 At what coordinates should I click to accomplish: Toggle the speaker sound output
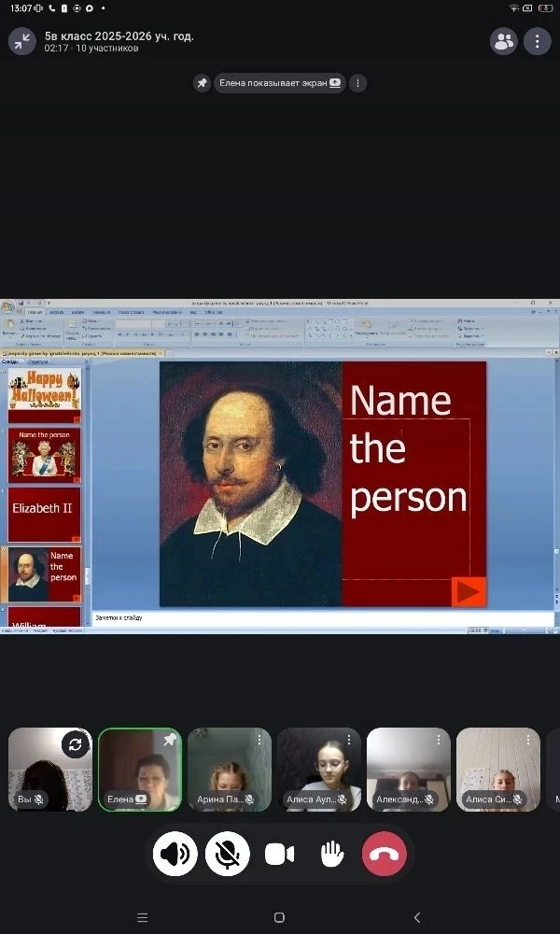pyautogui.click(x=175, y=854)
